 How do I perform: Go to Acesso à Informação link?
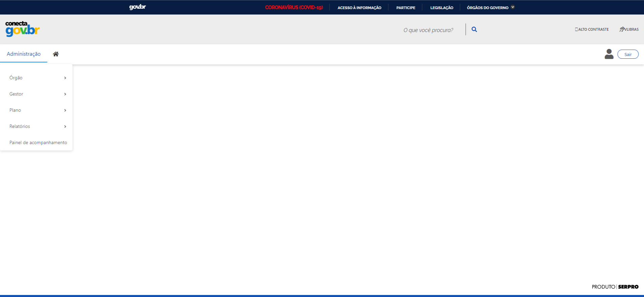pos(359,7)
